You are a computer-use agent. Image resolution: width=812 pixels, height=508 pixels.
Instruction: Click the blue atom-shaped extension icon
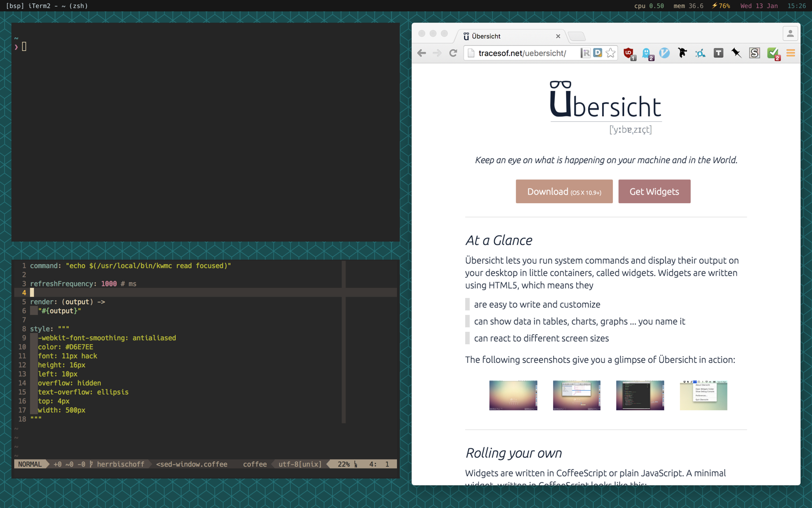pos(700,54)
